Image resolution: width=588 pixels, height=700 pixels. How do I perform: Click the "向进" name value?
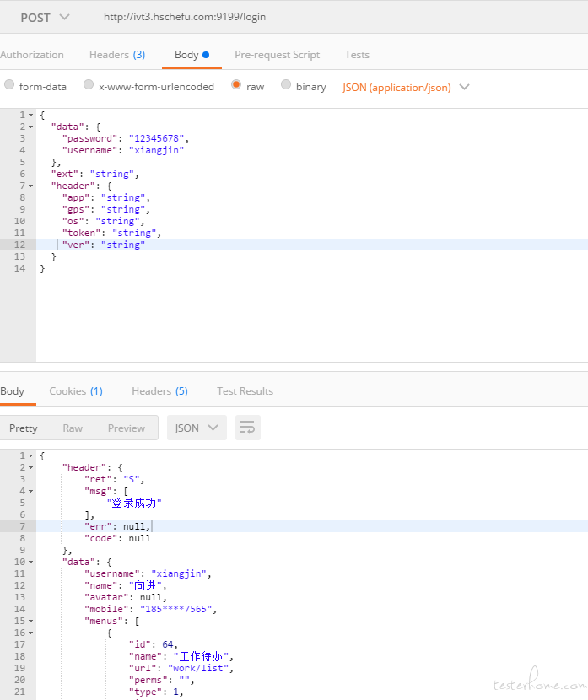click(x=145, y=585)
